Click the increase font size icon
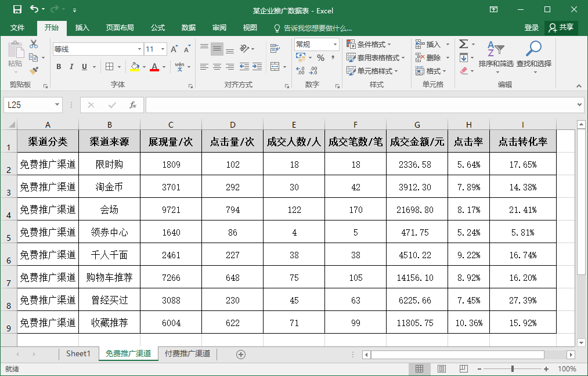 click(174, 49)
